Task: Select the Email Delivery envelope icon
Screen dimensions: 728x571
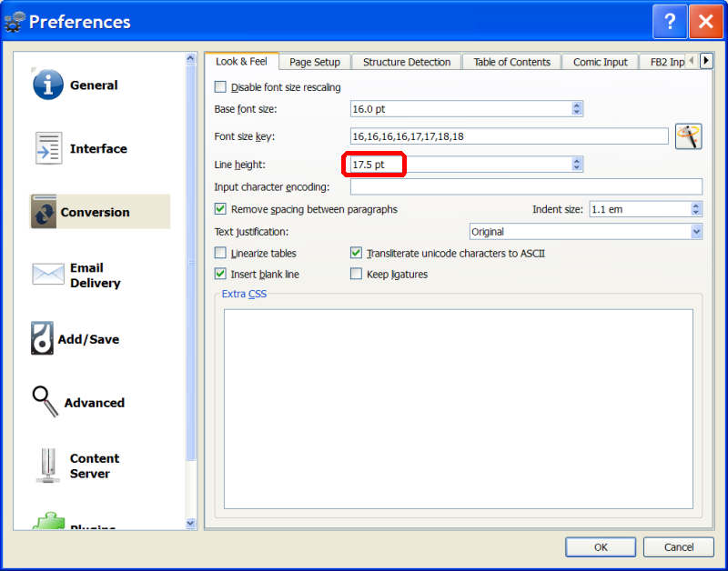Action: (x=48, y=275)
